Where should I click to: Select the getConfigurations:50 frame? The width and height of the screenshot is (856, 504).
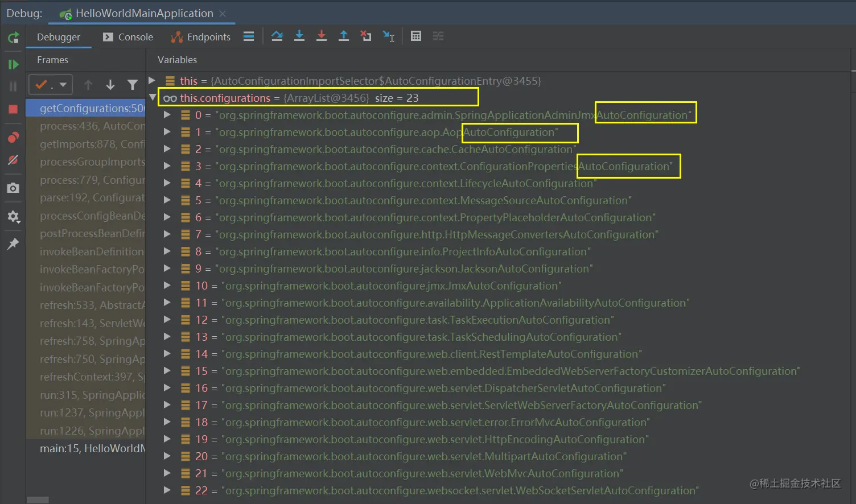click(x=85, y=108)
